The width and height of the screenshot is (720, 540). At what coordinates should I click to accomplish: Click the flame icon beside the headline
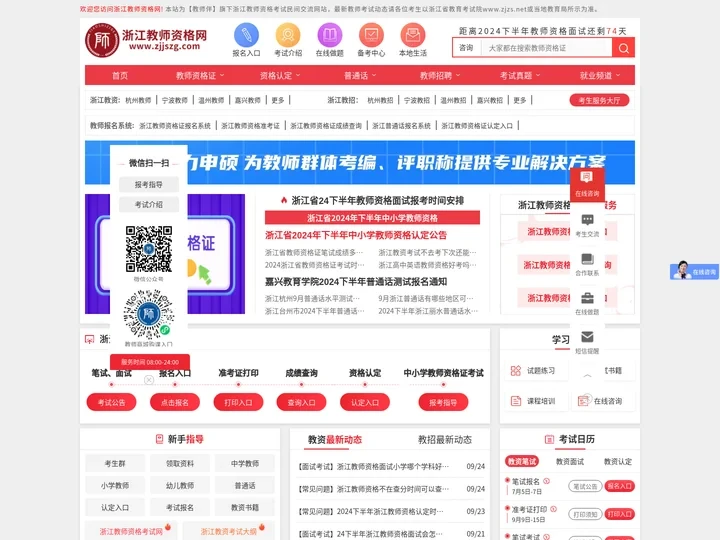click(284, 200)
